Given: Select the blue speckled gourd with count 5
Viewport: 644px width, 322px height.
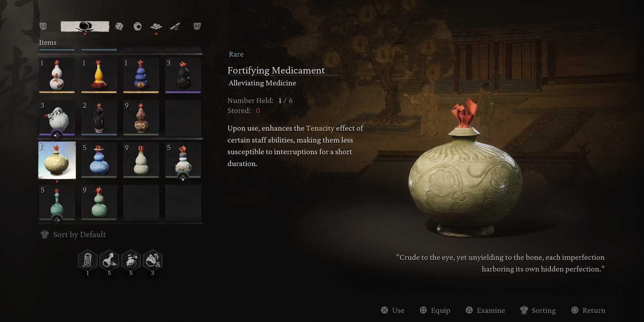Looking at the screenshot, I should coord(99,160).
